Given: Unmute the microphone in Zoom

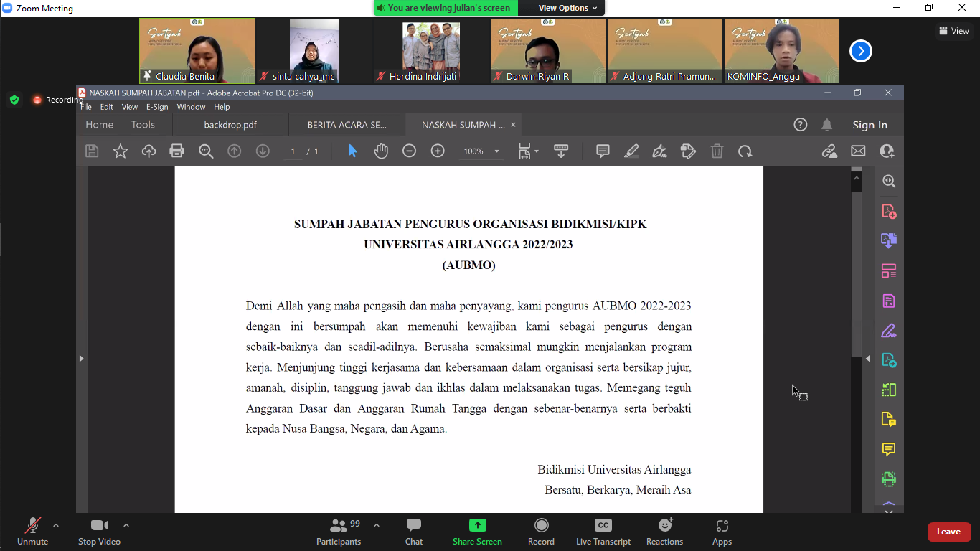Looking at the screenshot, I should pos(32,532).
